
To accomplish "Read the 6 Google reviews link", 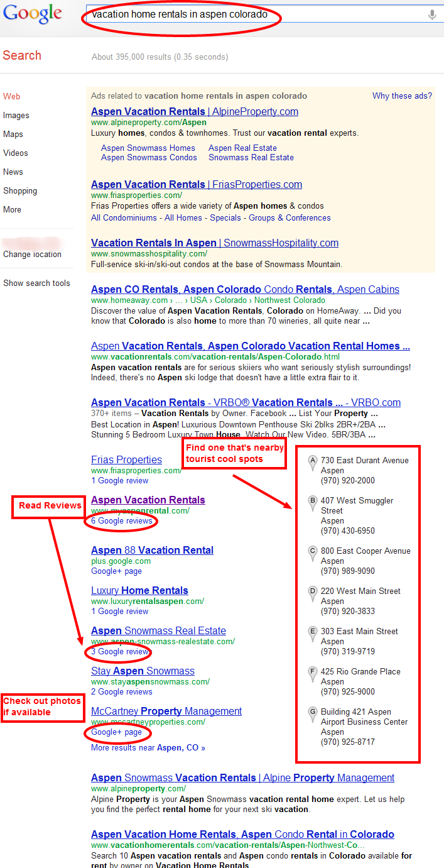I will (x=122, y=521).
